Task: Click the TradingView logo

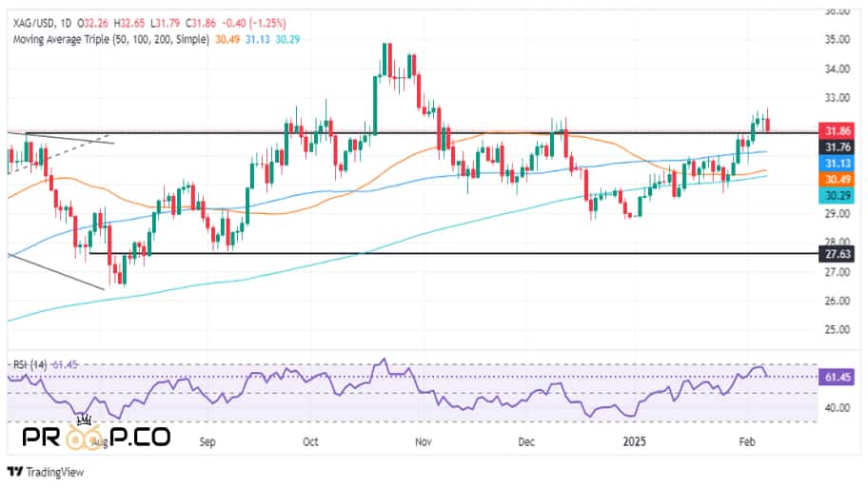Action: (x=46, y=472)
